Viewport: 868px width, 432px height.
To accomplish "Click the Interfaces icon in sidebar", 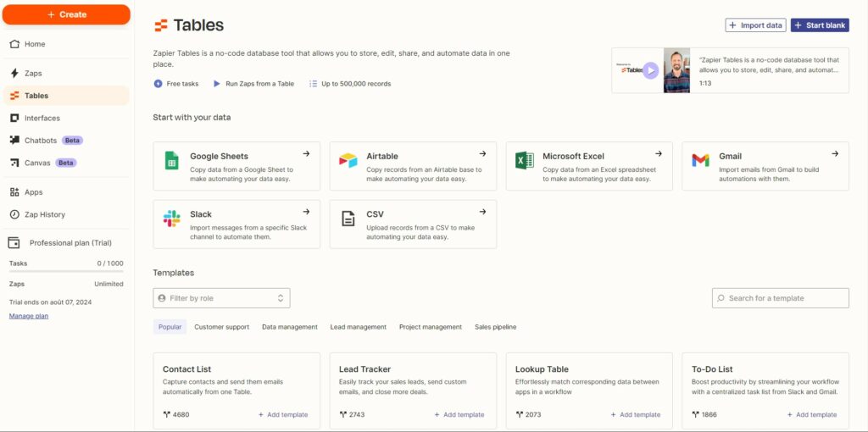I will tap(14, 118).
